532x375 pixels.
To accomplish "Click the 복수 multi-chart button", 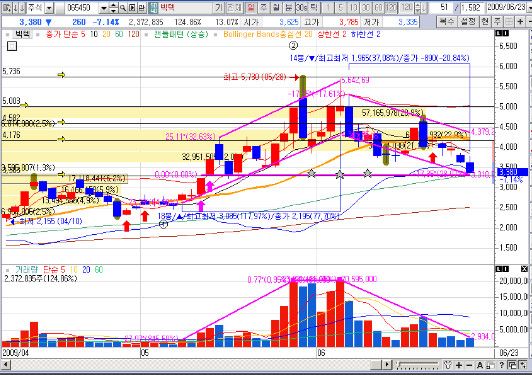I will click(x=446, y=22).
